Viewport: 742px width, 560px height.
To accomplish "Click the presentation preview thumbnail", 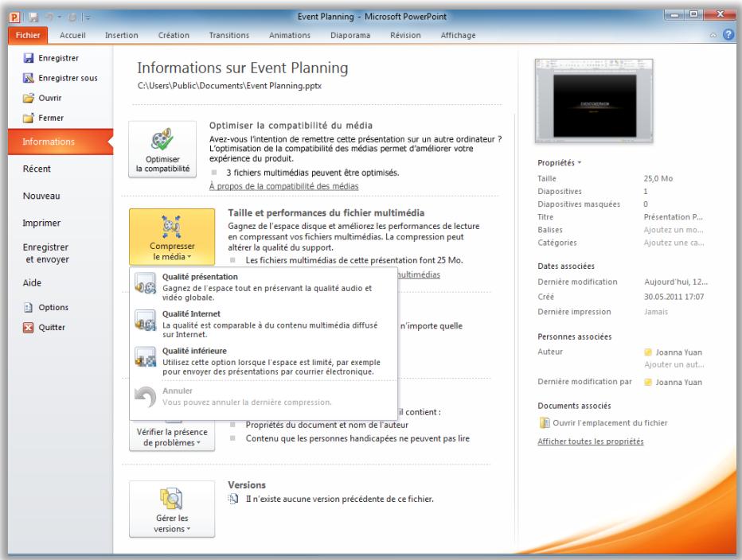I will (594, 101).
